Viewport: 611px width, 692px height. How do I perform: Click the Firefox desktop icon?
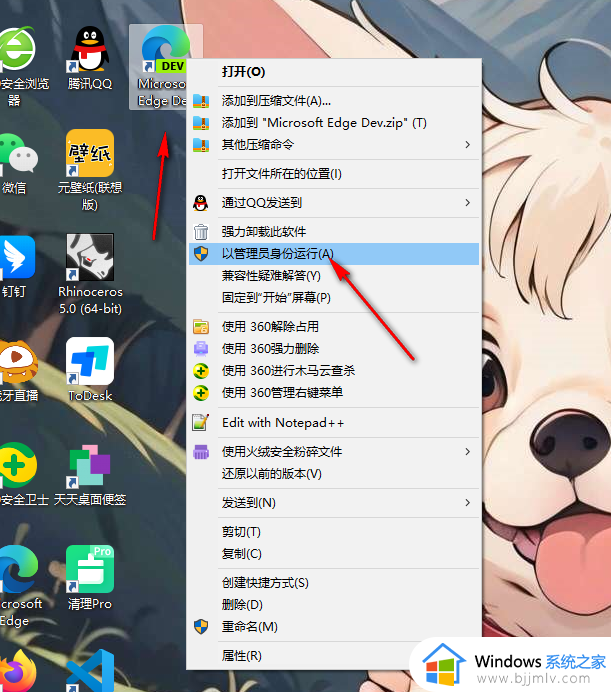tap(17, 671)
